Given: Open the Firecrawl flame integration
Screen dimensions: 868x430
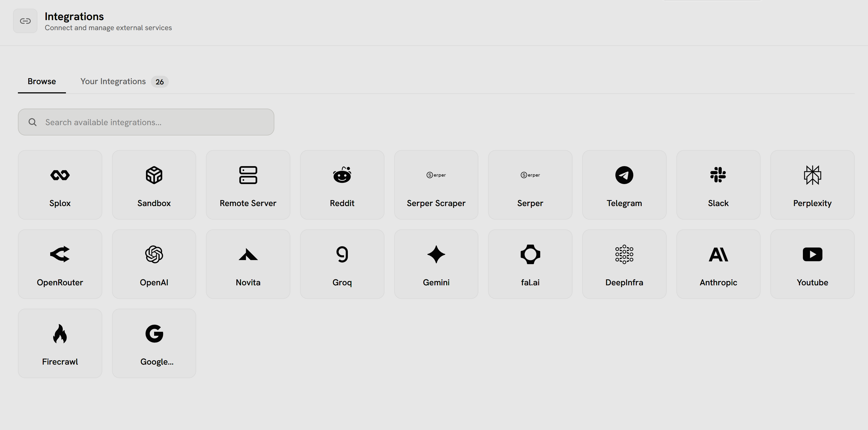Looking at the screenshot, I should pos(60,343).
